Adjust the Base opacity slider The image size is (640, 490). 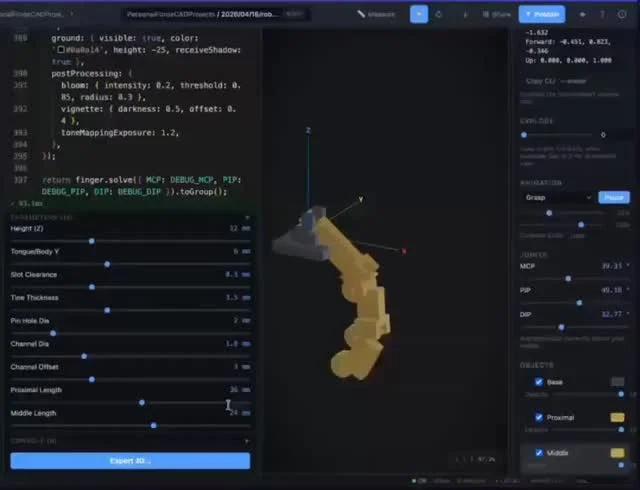(588, 394)
